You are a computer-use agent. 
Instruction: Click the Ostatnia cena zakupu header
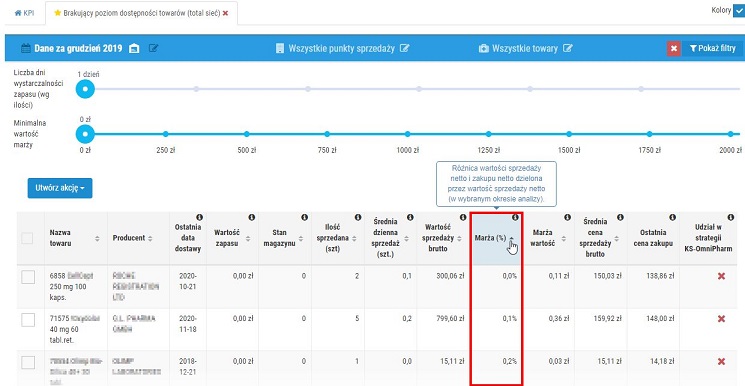653,238
